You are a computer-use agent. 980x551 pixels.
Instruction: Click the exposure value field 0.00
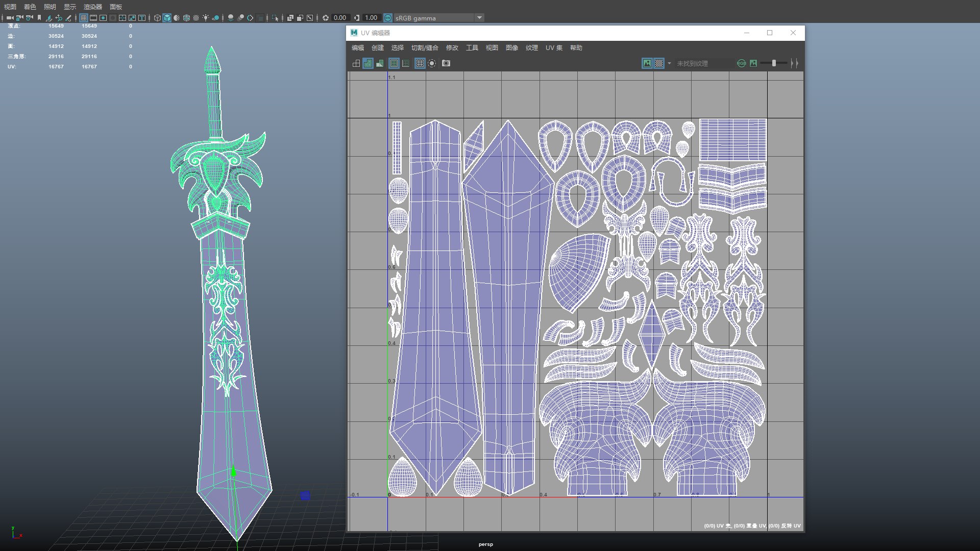(x=340, y=18)
